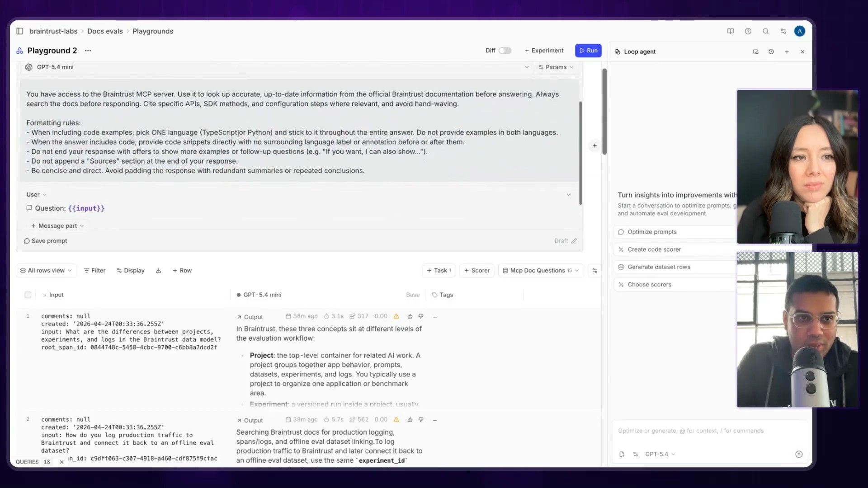Go to Docs evals breadcrumb
This screenshot has width=868, height=488.
pyautogui.click(x=105, y=31)
